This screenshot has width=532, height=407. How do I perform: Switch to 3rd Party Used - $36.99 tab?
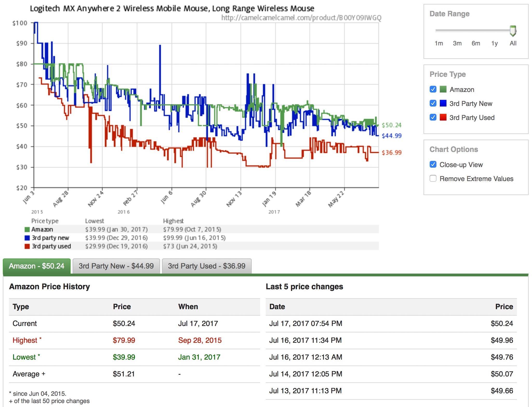tap(207, 266)
